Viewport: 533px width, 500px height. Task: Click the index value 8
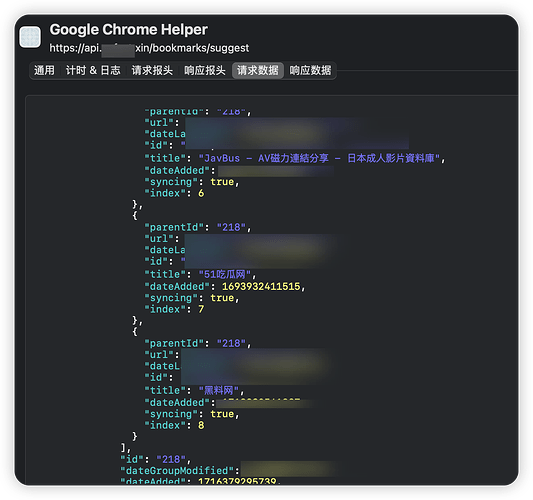coord(201,425)
